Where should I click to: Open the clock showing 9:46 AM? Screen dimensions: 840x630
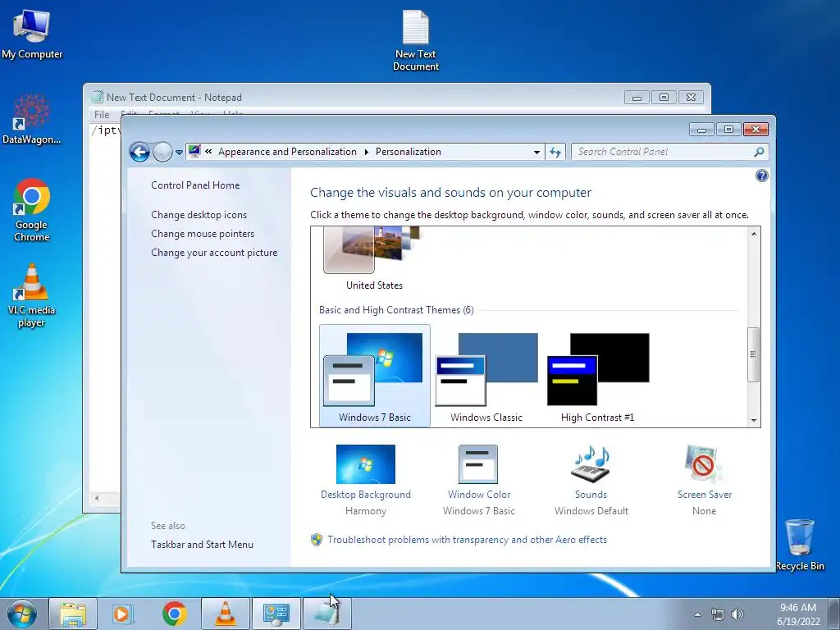(798, 614)
